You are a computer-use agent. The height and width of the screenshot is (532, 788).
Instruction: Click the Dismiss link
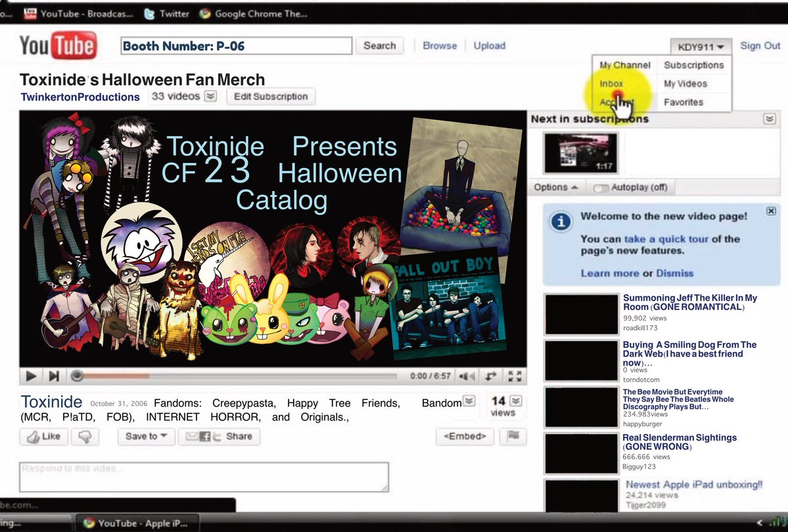click(x=674, y=273)
